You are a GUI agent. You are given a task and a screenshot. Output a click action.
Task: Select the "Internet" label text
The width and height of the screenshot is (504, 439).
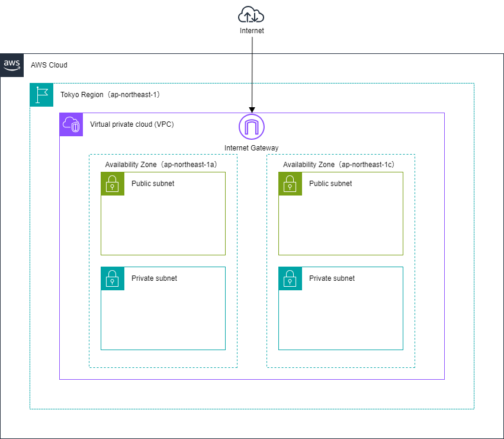point(252,31)
